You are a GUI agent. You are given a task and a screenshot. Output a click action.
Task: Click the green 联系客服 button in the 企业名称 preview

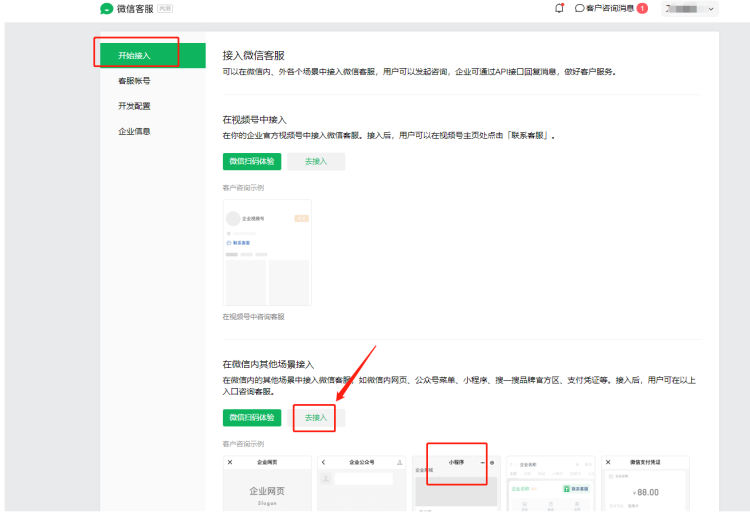click(x=576, y=489)
